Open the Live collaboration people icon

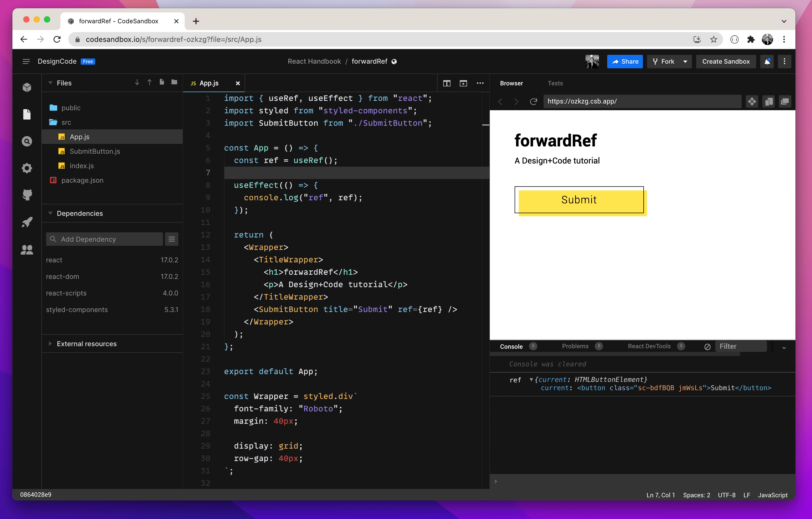tap(27, 250)
